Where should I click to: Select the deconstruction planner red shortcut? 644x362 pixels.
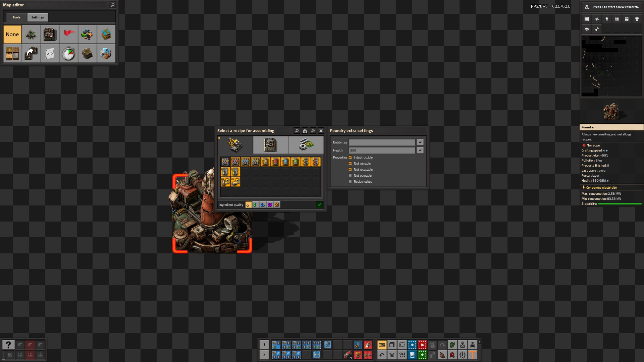[x=422, y=345]
